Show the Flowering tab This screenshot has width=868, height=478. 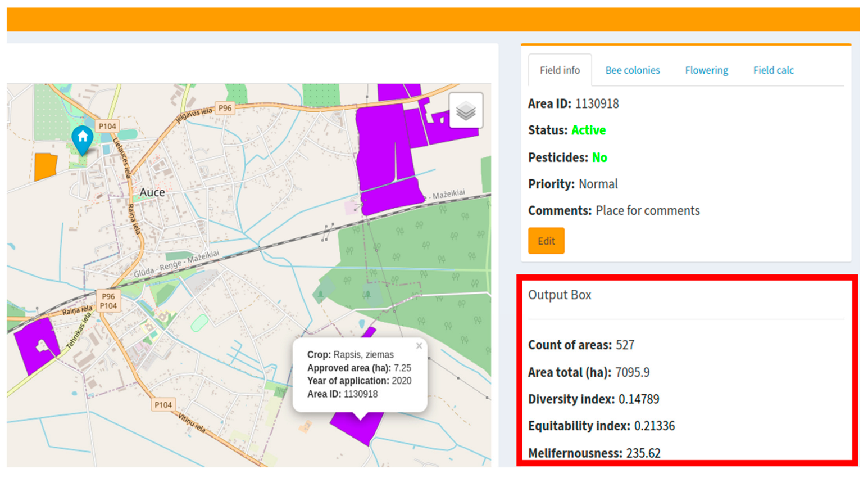pos(706,70)
